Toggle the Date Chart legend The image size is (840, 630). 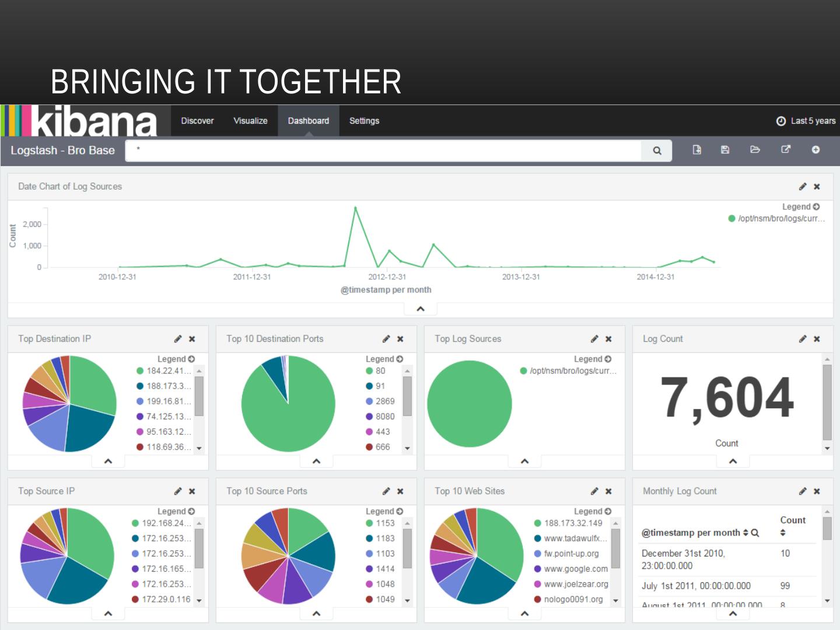coord(801,206)
